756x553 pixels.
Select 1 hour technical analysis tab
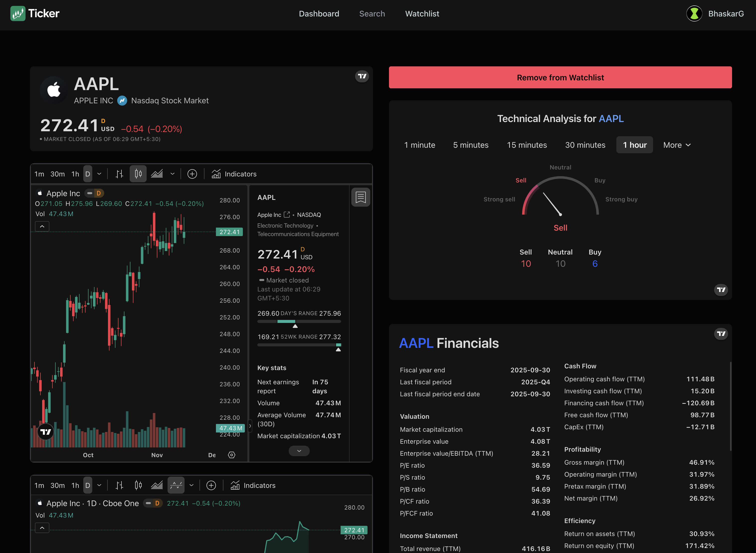[635, 145]
